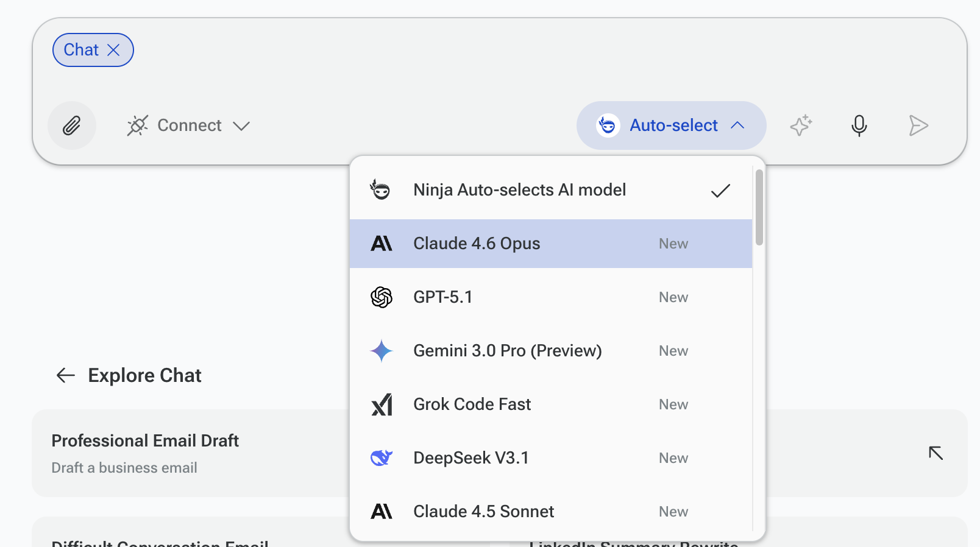
Task: Select Claude 4.6 Opus model
Action: click(551, 244)
